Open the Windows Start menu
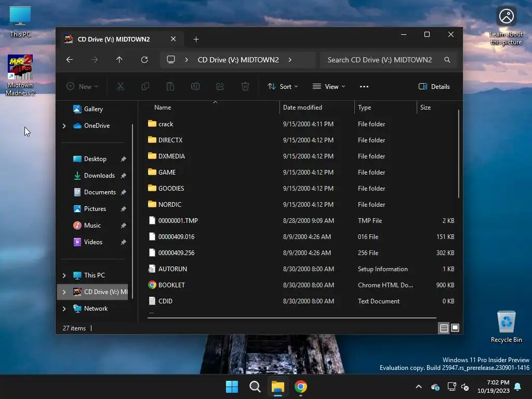Viewport: 532px width, 399px height. click(232, 387)
